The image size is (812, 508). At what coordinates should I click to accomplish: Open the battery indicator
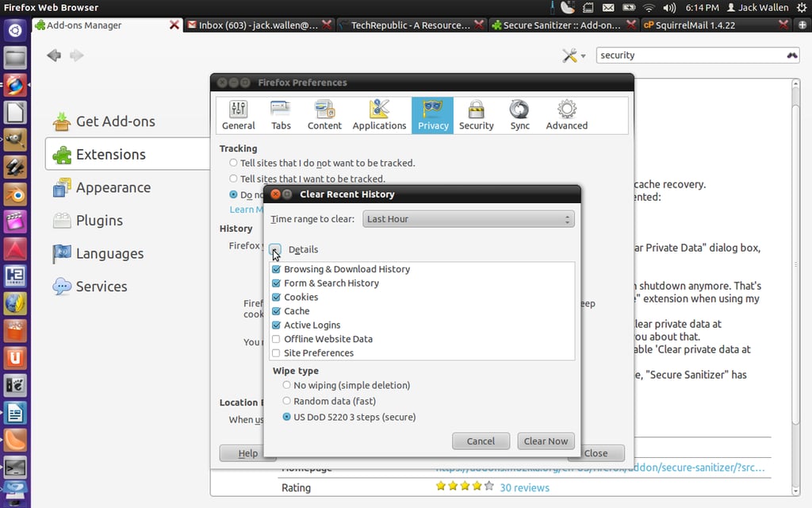pyautogui.click(x=629, y=7)
